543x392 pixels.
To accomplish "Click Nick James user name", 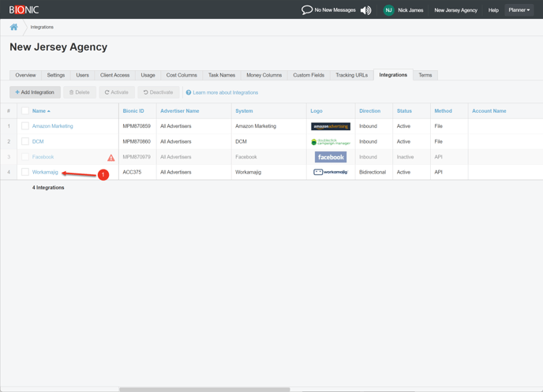I will [x=410, y=10].
